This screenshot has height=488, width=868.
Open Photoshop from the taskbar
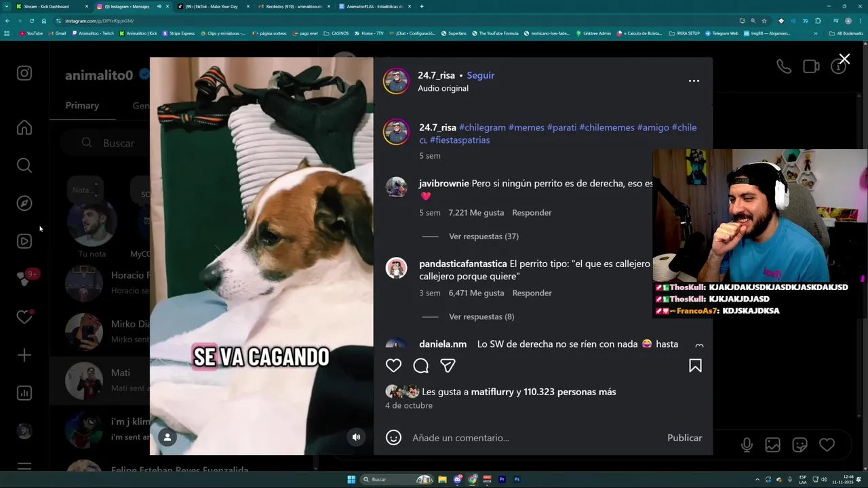pos(517,479)
